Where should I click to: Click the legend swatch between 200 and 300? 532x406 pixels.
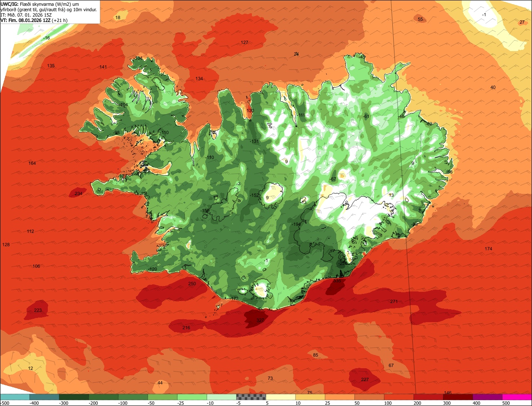428,397
